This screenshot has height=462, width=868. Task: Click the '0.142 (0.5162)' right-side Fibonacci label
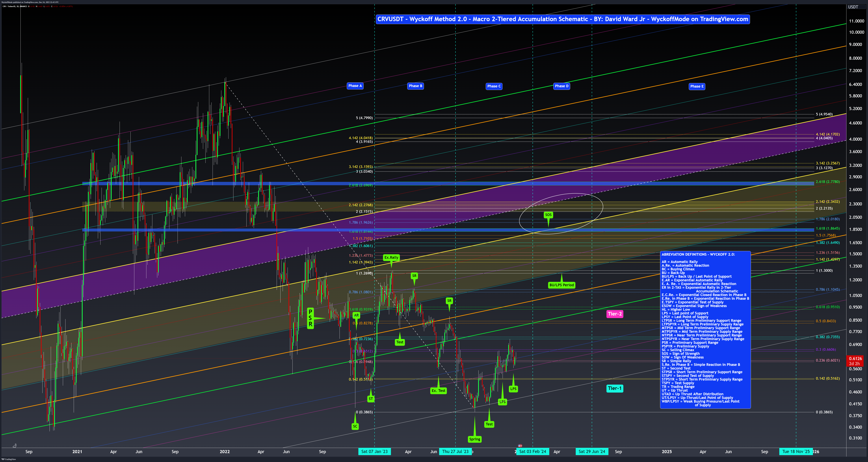[828, 378]
